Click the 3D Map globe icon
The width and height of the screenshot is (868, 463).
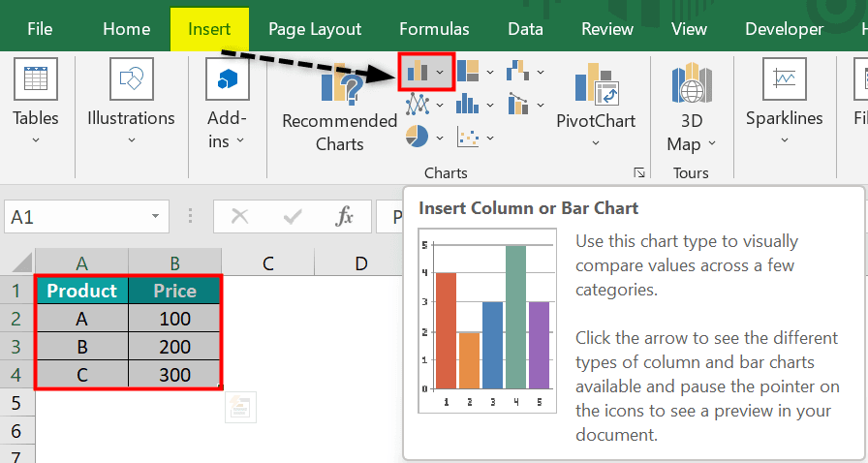click(692, 83)
